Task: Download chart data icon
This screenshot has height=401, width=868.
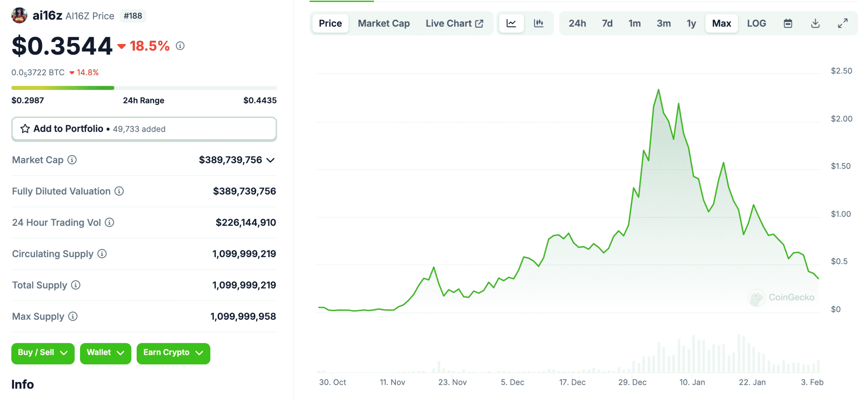Action: coord(815,23)
